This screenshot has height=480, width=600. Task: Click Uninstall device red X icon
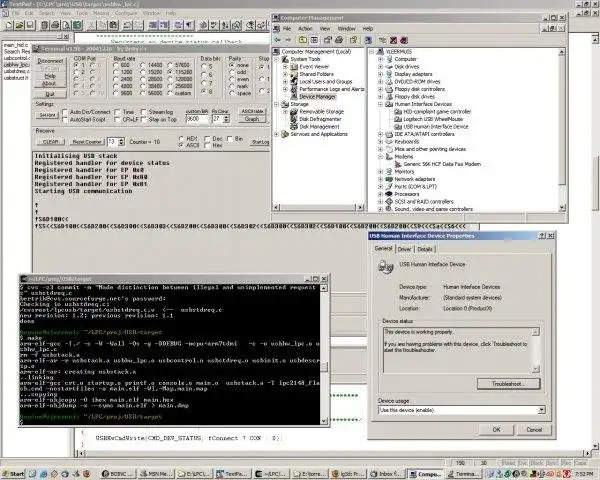[x=393, y=40]
